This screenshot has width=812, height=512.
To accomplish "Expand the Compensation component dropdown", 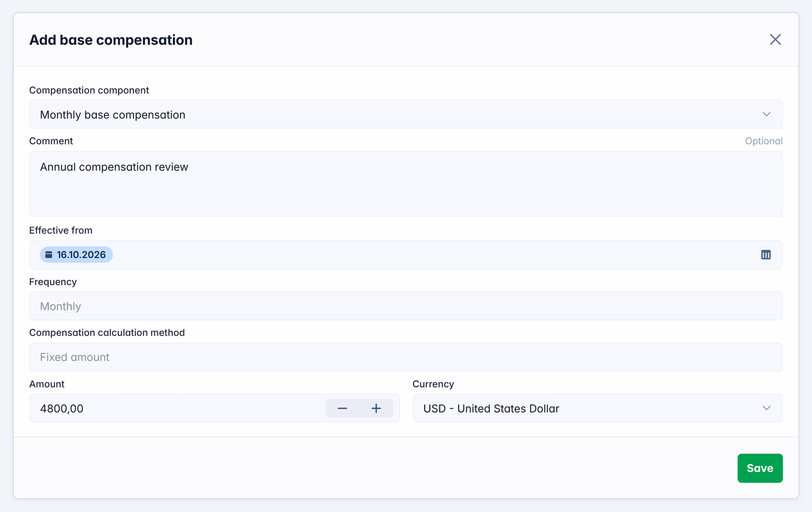I will click(x=766, y=114).
